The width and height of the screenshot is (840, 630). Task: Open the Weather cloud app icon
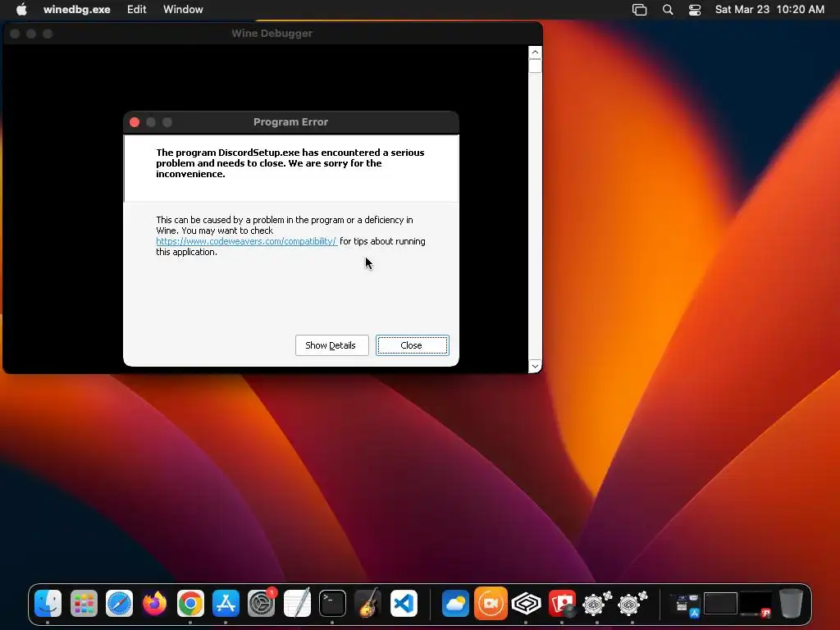tap(455, 604)
